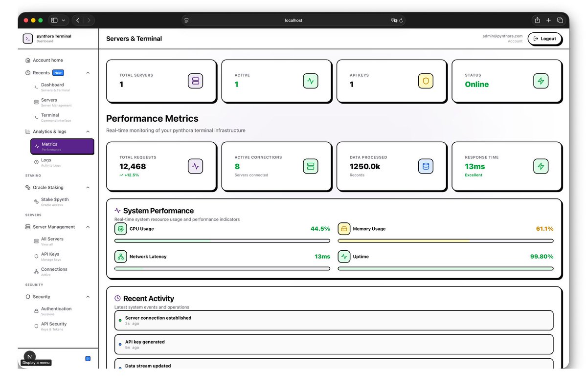Click the localhost address bar
This screenshot has height=392, width=587.
(x=293, y=21)
